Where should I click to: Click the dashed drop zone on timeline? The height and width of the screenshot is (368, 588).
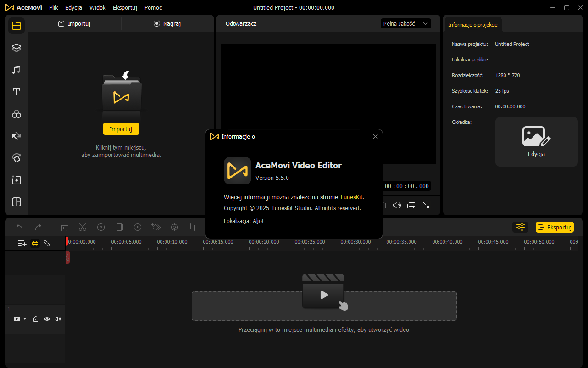(x=324, y=306)
